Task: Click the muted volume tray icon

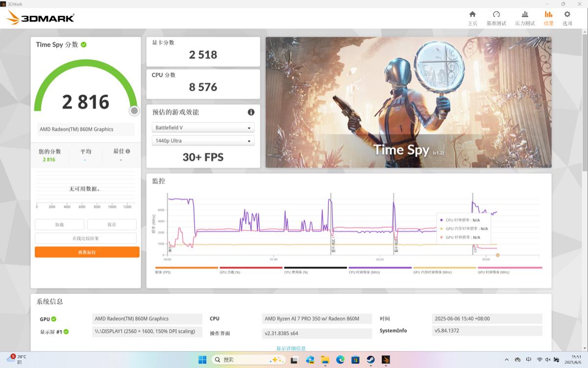Action: pos(548,360)
